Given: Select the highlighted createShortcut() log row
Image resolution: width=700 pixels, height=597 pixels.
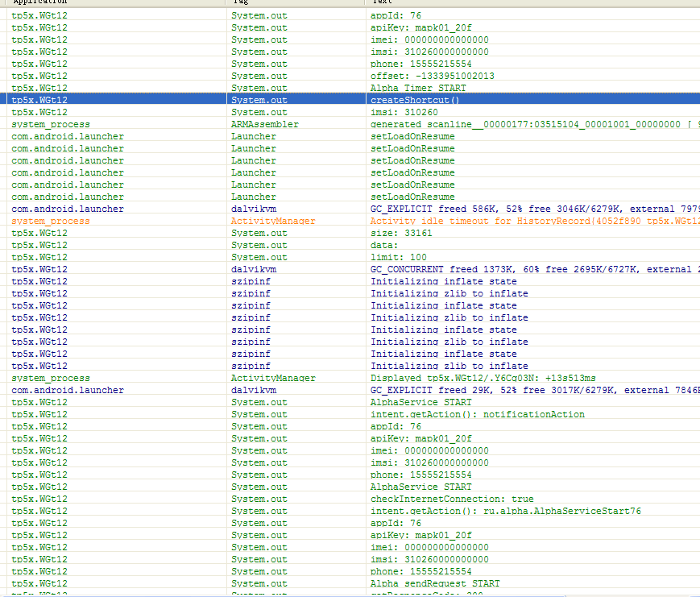Looking at the screenshot, I should click(x=415, y=100).
